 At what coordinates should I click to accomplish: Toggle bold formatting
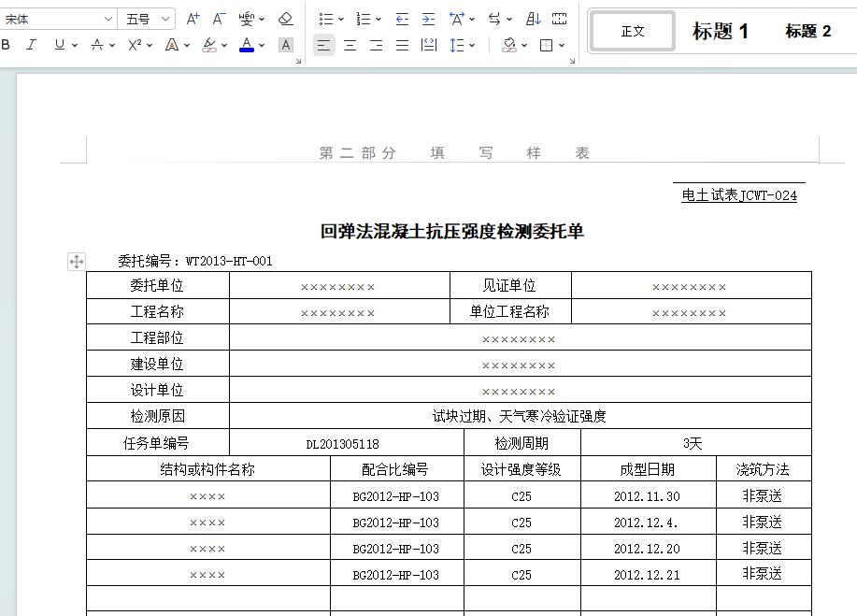pos(7,45)
